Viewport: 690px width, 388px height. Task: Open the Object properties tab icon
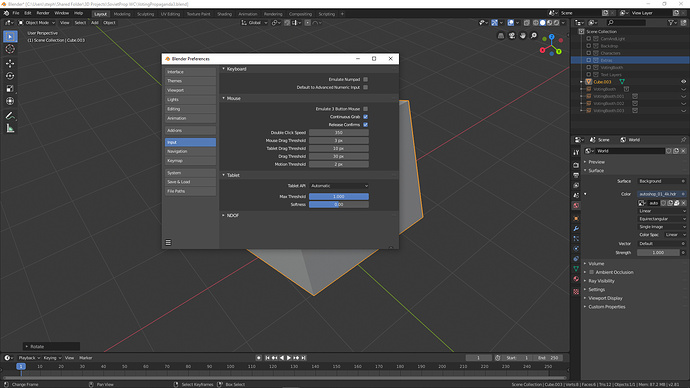point(576,218)
